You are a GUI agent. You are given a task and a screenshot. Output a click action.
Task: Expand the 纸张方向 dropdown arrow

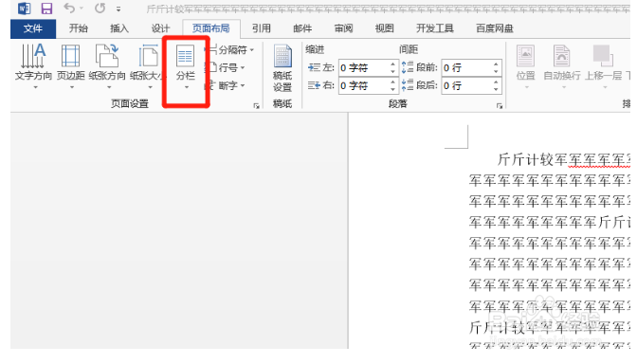[x=109, y=87]
